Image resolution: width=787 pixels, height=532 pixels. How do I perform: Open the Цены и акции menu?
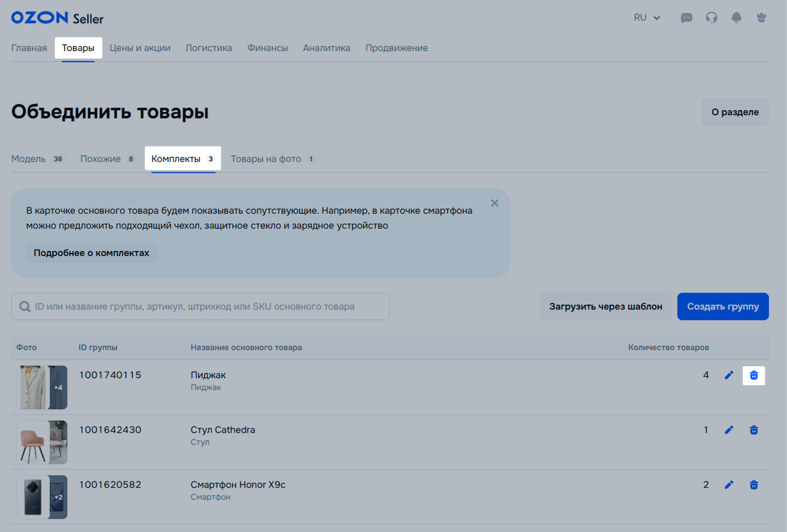point(140,48)
